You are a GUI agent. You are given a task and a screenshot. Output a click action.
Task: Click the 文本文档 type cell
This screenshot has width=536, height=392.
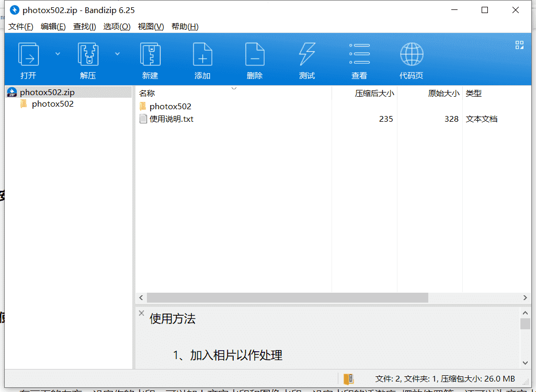tap(481, 119)
